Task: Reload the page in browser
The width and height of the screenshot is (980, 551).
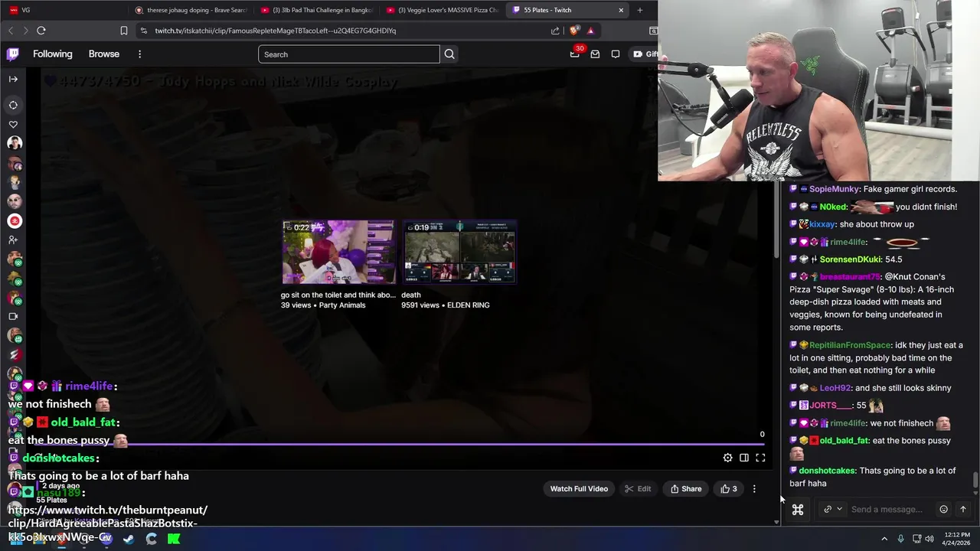Action: point(41,31)
